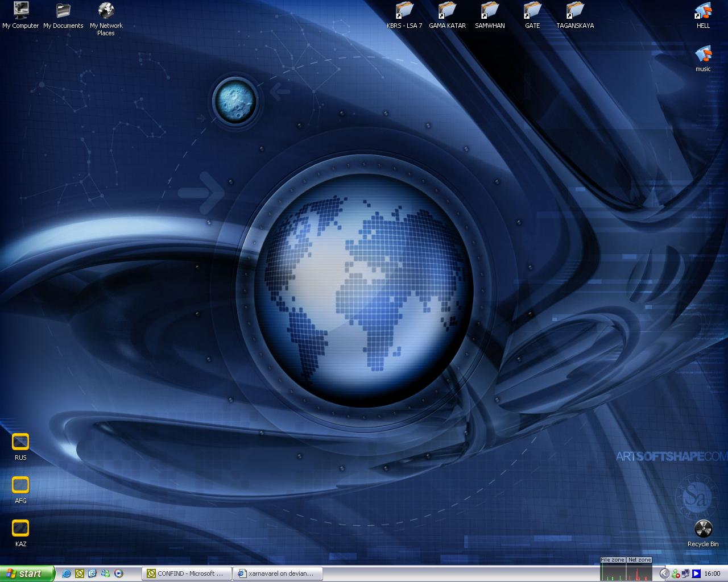Image resolution: width=728 pixels, height=582 pixels.
Task: Select the RUS desktop icon
Action: pos(20,447)
